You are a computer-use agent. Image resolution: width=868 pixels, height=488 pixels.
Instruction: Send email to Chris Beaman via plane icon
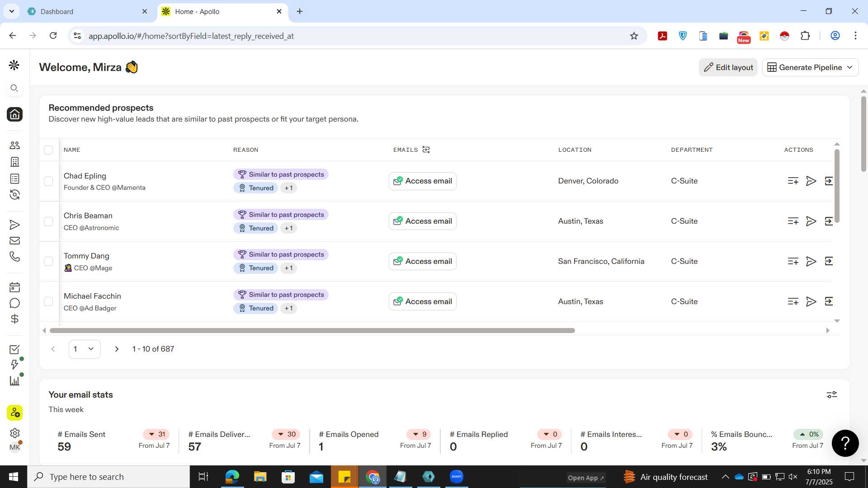[x=811, y=221]
